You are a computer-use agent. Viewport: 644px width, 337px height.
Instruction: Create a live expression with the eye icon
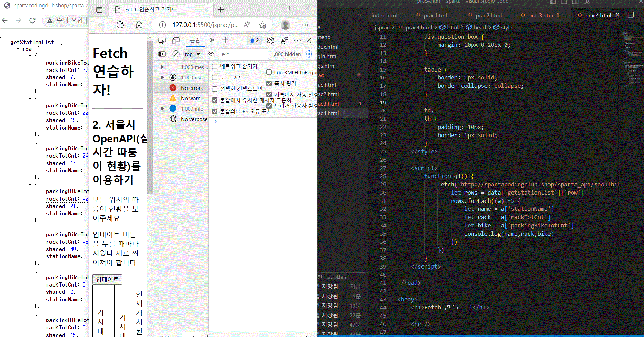click(x=211, y=54)
